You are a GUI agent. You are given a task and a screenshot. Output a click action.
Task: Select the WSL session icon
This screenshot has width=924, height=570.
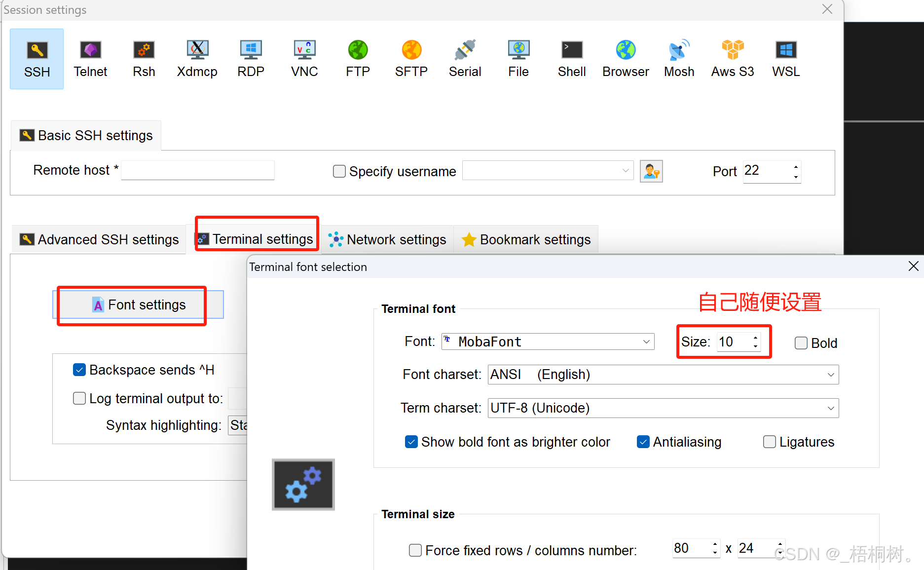pos(786,59)
